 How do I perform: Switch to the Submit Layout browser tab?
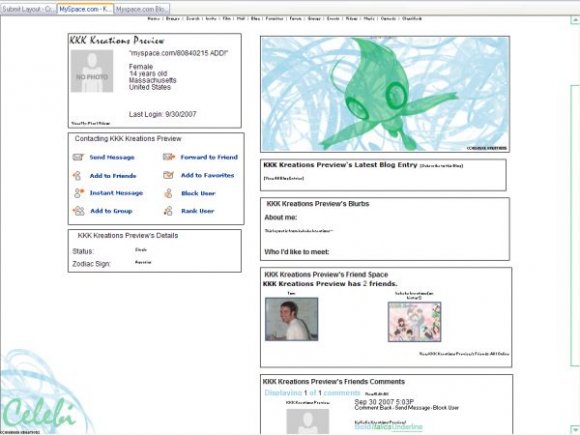pyautogui.click(x=28, y=9)
